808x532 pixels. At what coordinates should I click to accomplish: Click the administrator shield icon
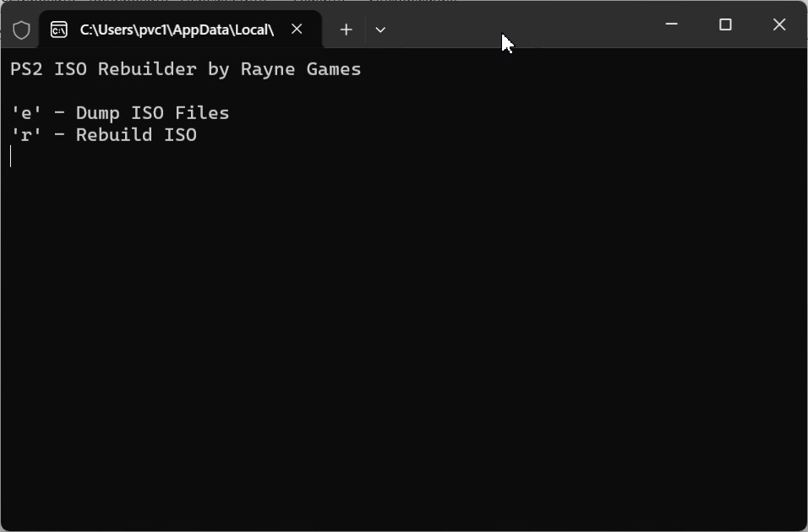click(x=21, y=30)
